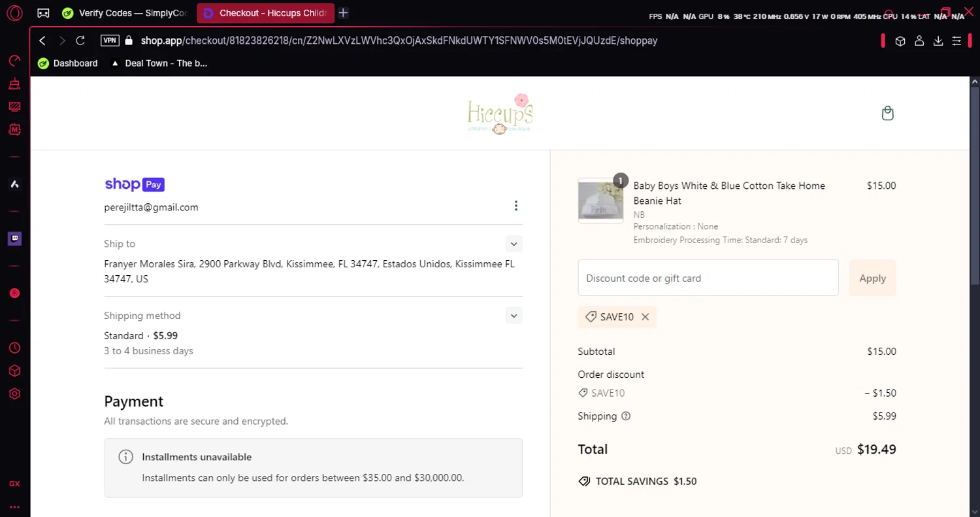Click the workspaces icon beside tabs
Viewport: 980px width, 517px height.
click(x=43, y=13)
